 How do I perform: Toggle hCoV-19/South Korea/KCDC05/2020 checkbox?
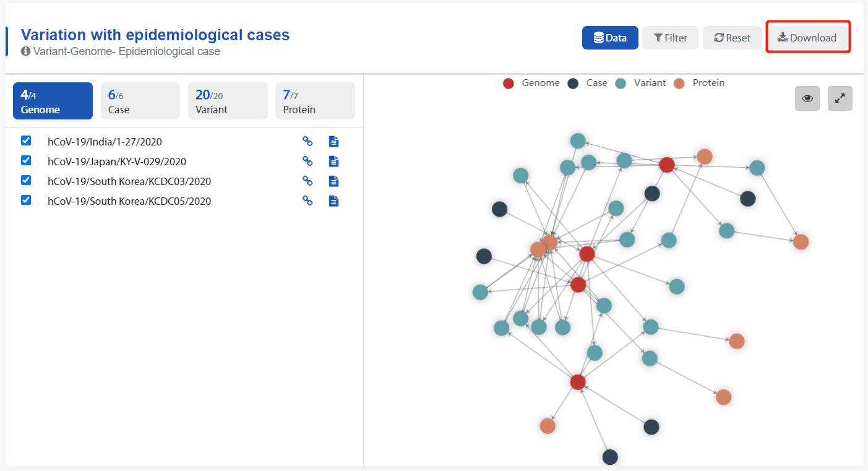tap(26, 200)
